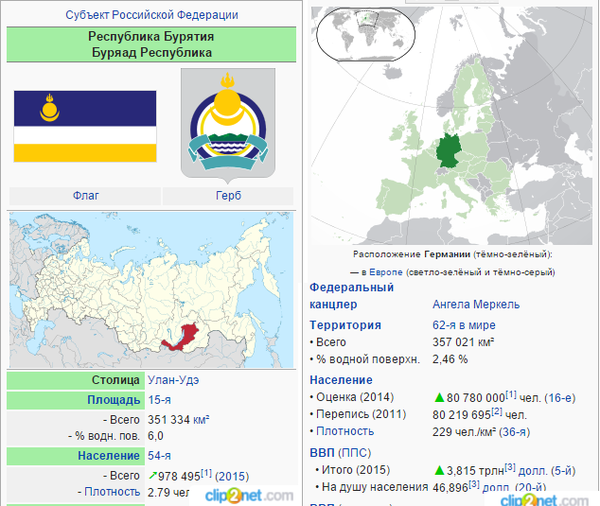Open the Europe map showing Germany
Screen dimensions: 600x506
455,125
